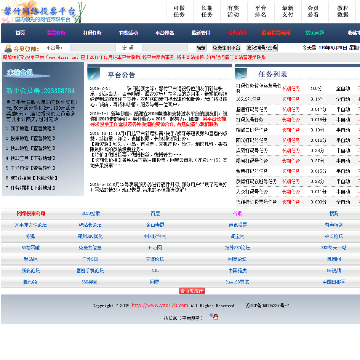The image size is (360, 360).
Task: Open the magenta link in bottom links grid
Action: point(237,213)
